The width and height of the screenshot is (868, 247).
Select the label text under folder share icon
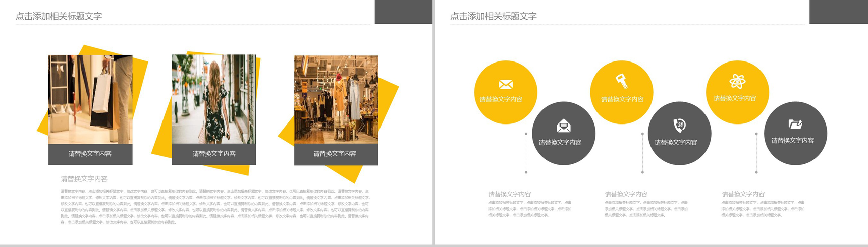[793, 140]
